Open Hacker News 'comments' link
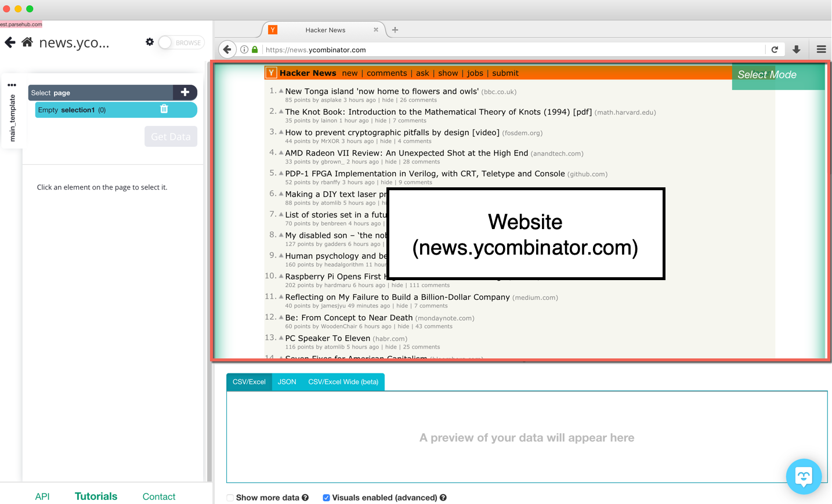The image size is (832, 504). [x=387, y=73]
